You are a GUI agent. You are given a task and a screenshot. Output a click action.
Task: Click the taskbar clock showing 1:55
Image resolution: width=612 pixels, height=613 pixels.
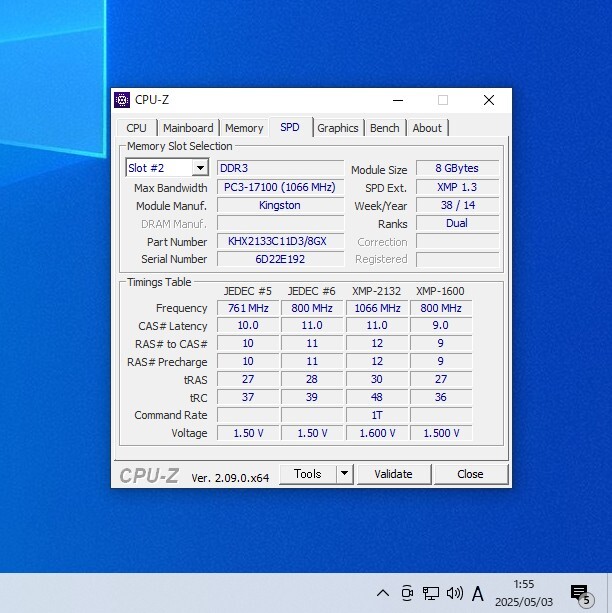(524, 593)
